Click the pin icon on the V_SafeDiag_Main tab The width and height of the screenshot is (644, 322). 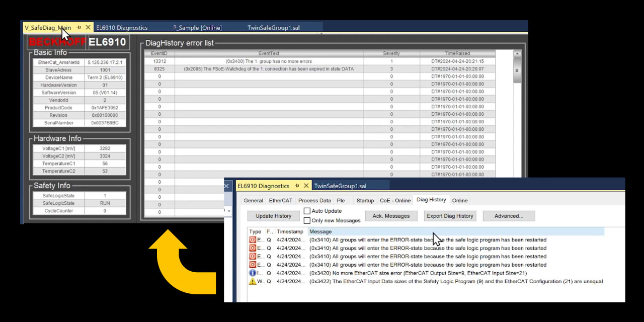click(x=79, y=28)
